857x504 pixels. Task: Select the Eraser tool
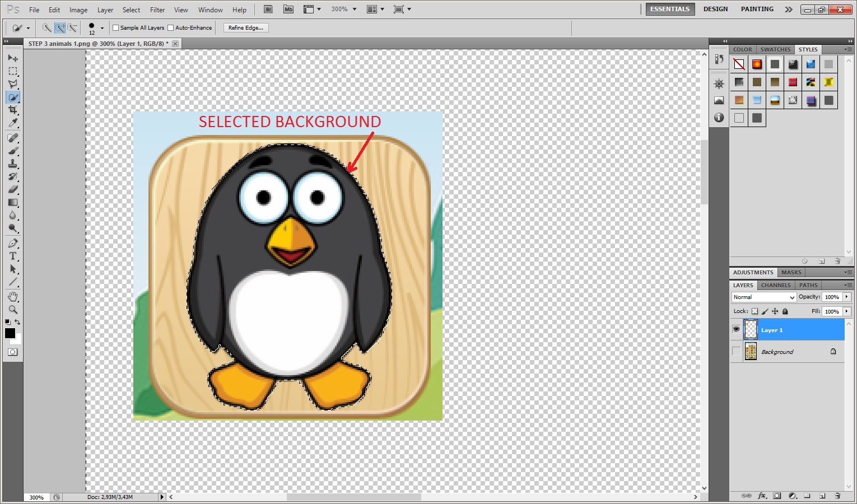13,189
